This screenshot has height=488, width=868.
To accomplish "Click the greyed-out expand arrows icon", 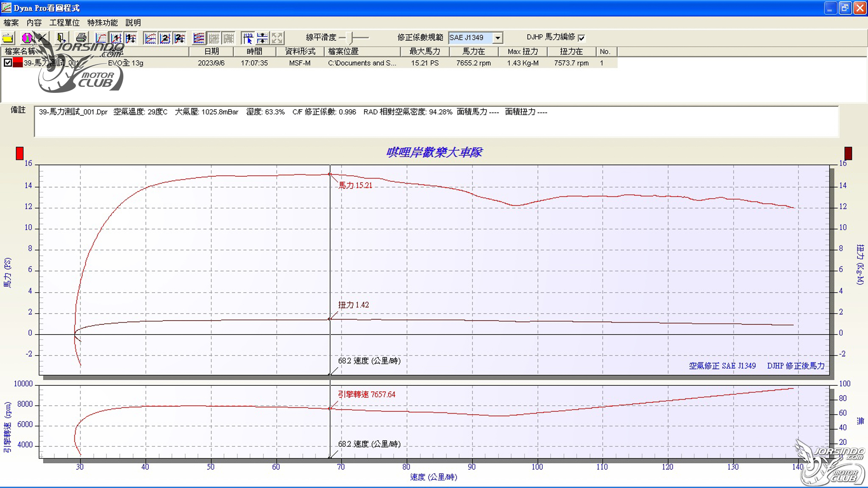I will pyautogui.click(x=278, y=38).
